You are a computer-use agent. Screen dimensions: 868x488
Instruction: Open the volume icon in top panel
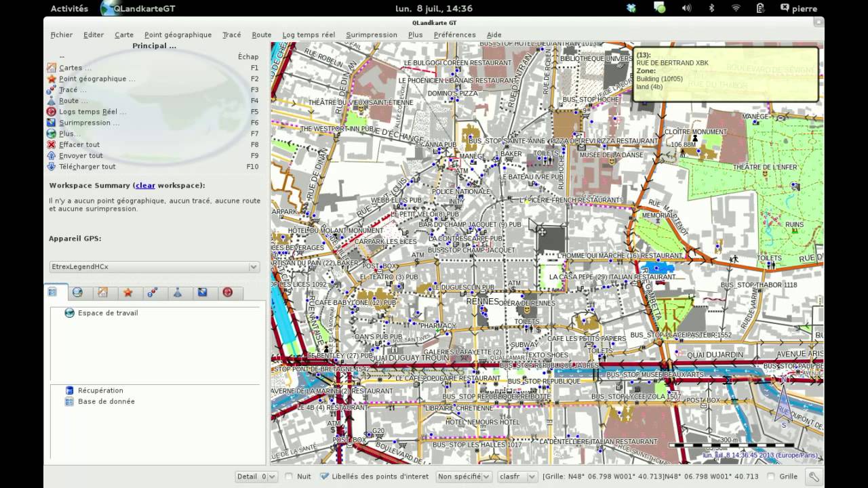pos(686,8)
